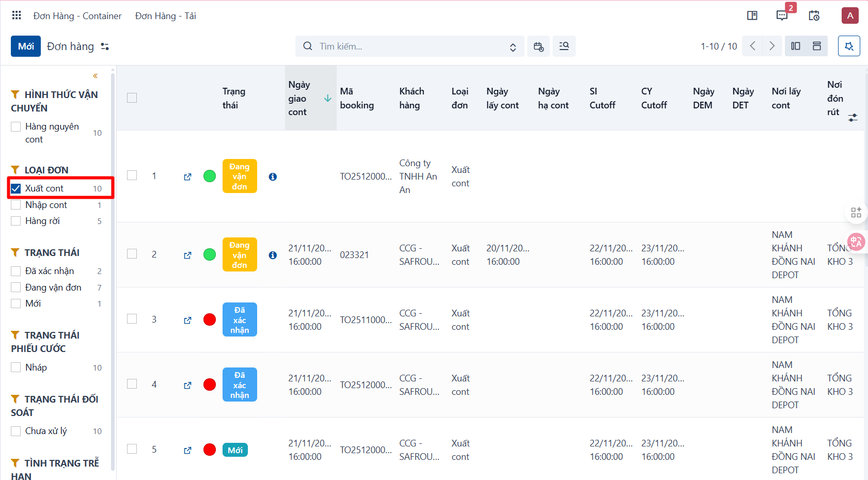Go to the next page arrow
Screen dimensions: 868x480
[772, 46]
